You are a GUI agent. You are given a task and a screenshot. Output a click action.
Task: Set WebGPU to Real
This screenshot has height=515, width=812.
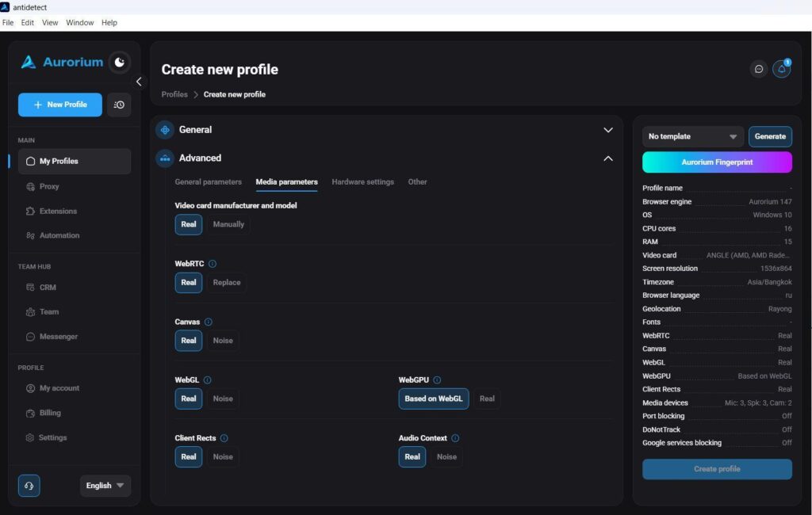coord(487,399)
